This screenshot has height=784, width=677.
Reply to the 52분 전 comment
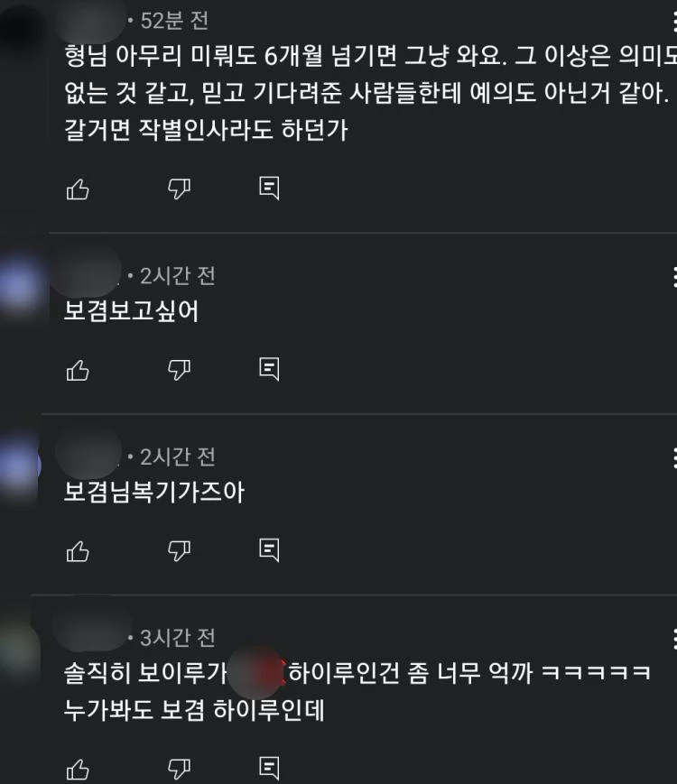click(269, 189)
